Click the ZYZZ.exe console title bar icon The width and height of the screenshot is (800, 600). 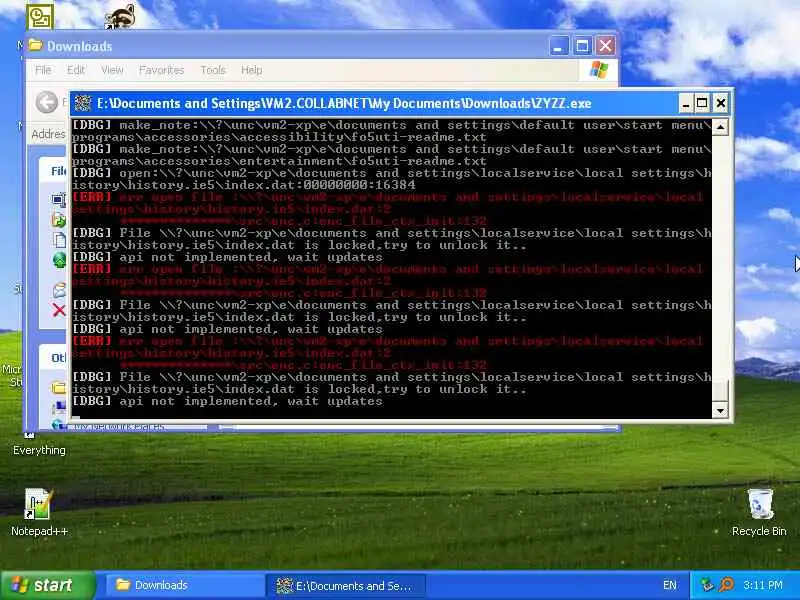[83, 104]
